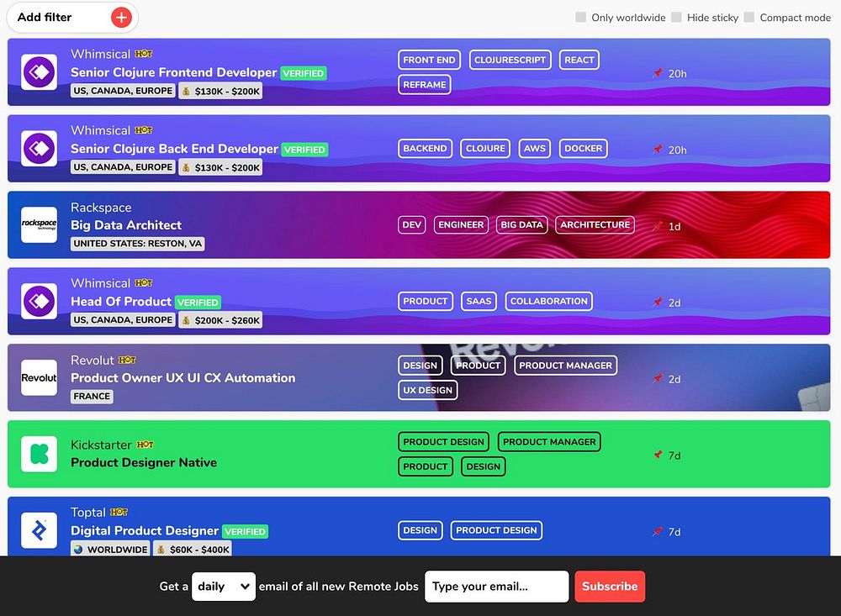Image resolution: width=841 pixels, height=616 pixels.
Task: Click the money bag icon in the $60K - $400K tag
Action: (161, 549)
